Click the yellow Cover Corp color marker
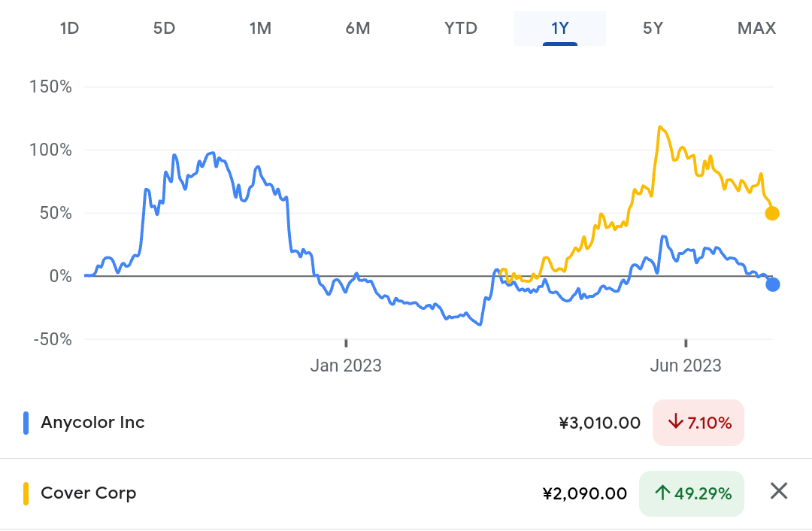The height and width of the screenshot is (531, 812). coord(26,493)
